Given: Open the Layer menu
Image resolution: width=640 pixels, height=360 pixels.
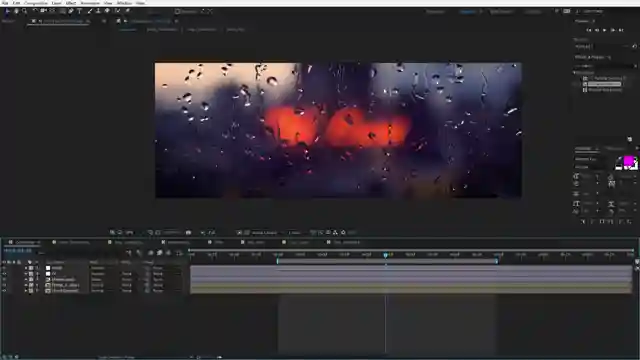Looking at the screenshot, I should 57,3.
